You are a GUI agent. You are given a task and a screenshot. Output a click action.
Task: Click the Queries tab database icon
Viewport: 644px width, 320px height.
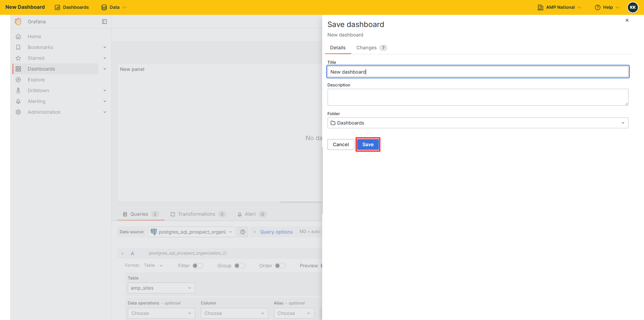click(x=125, y=214)
